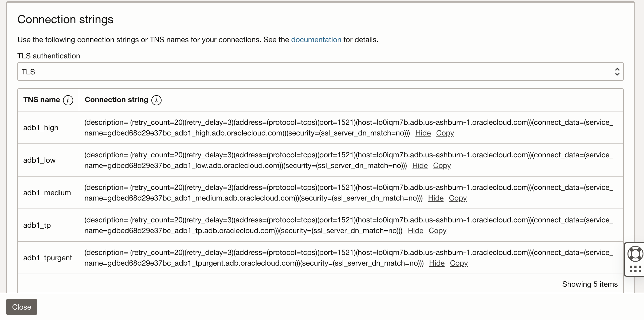
Task: Click the Close button
Action: coord(22,307)
